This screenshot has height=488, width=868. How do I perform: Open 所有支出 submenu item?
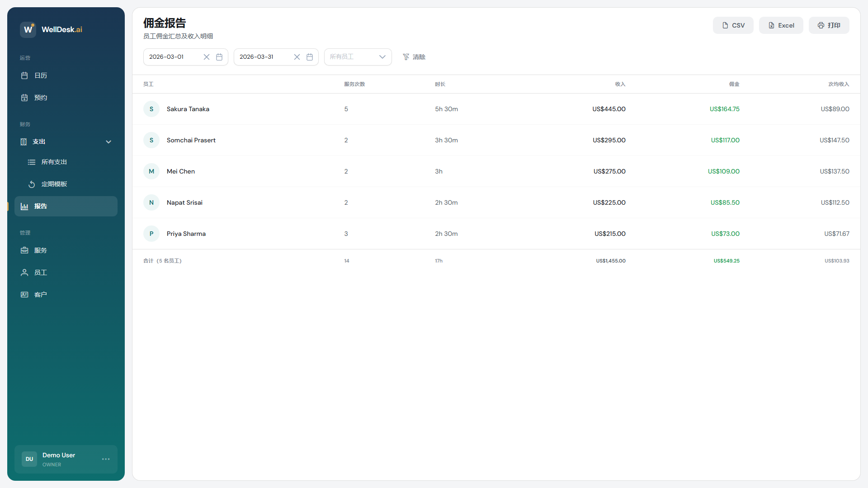(x=54, y=162)
